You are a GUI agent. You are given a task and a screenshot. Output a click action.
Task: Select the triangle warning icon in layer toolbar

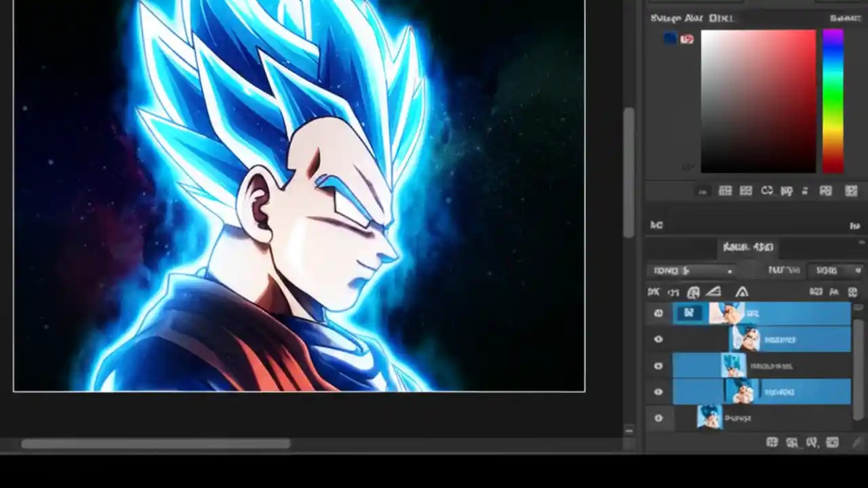point(743,291)
